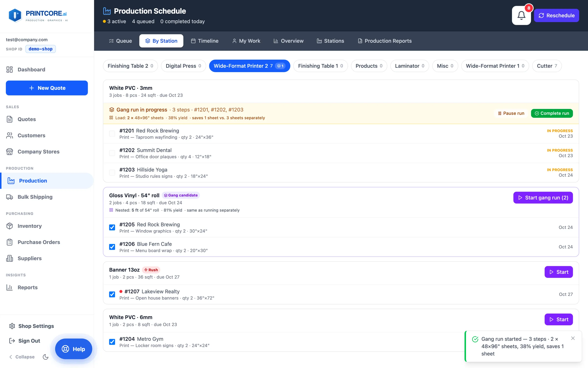Open the notifications bell
The image size is (588, 368).
click(521, 15)
